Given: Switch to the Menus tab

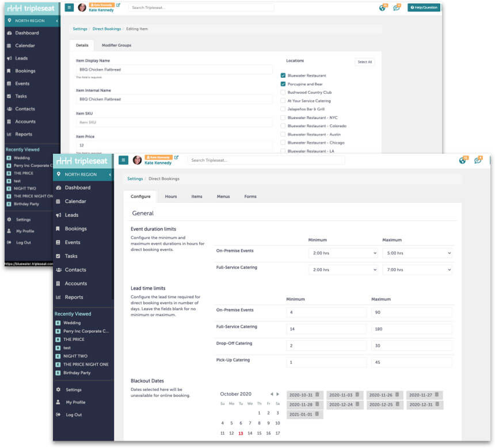Looking at the screenshot, I should coord(223,196).
